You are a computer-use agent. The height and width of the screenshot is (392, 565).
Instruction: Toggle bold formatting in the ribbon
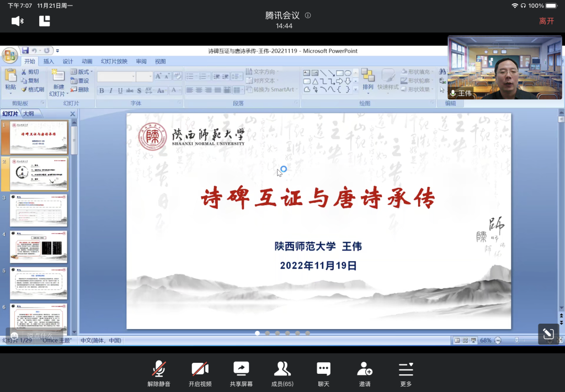pos(102,90)
